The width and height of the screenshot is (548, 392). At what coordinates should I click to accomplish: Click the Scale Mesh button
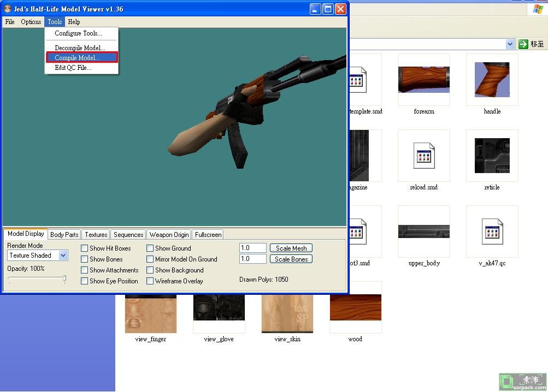pyautogui.click(x=291, y=248)
